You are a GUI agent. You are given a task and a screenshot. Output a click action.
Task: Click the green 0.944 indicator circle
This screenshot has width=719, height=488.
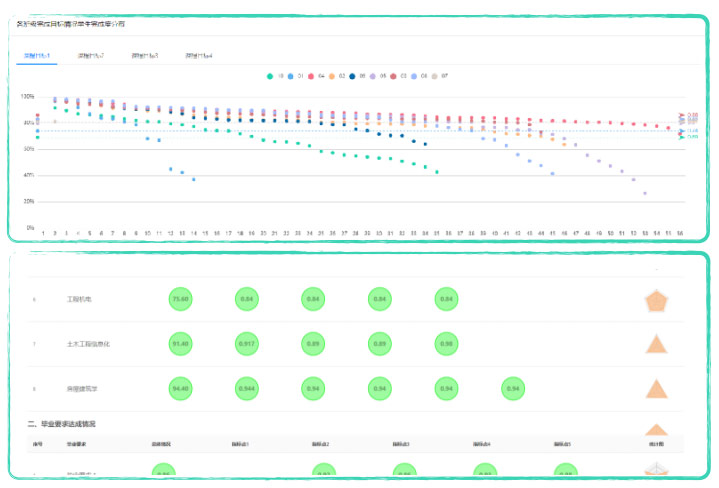coord(247,389)
